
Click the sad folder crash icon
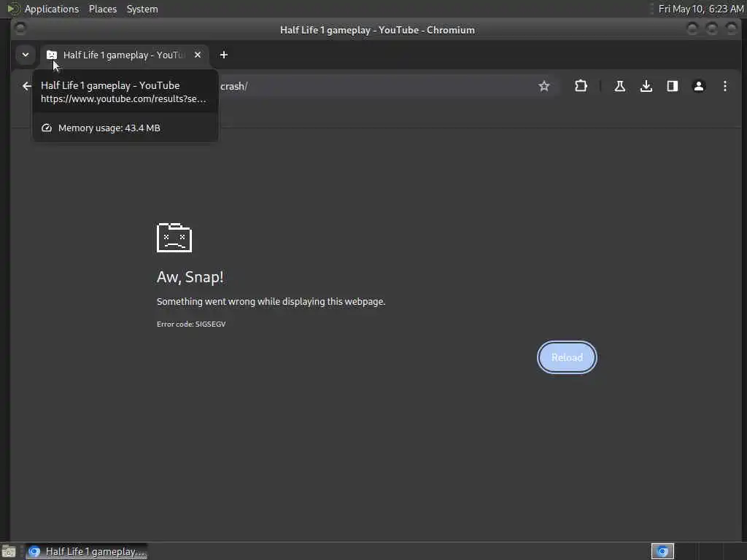click(x=174, y=238)
